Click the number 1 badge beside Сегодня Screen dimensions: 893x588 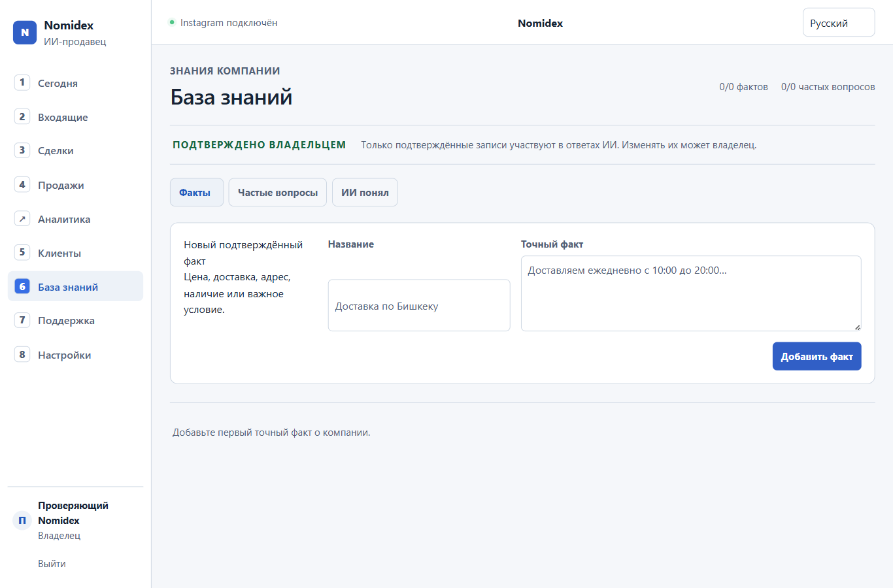(x=22, y=82)
